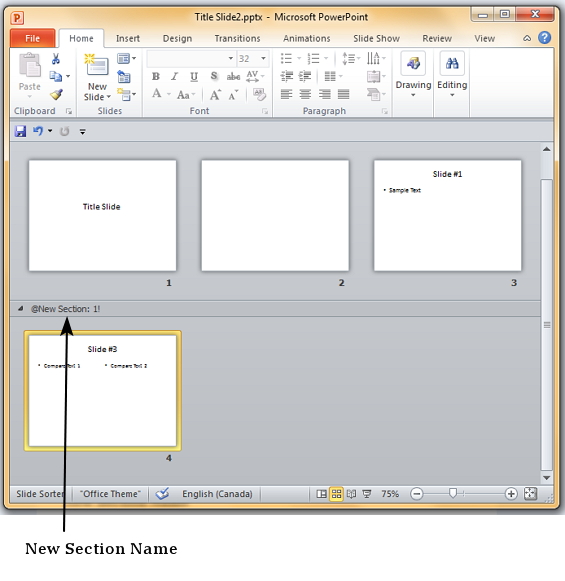Toggle Strikethrough abc formatting
The image size is (565, 581).
(x=233, y=77)
